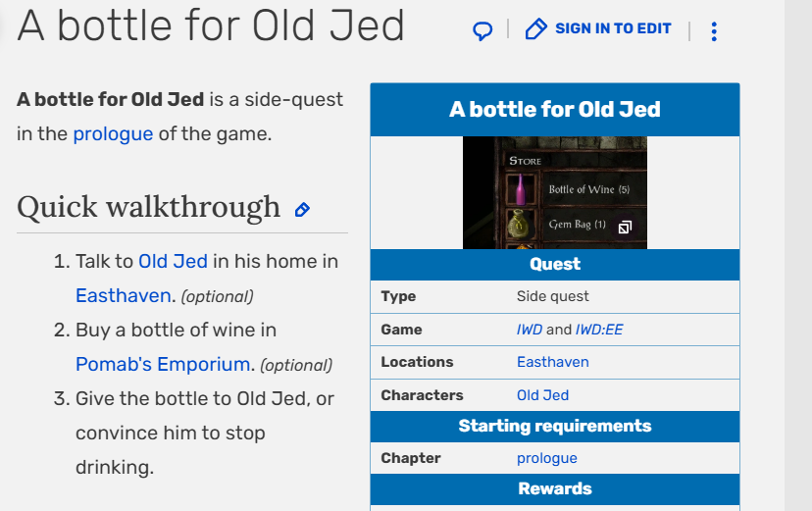Click the IWD game link in infobox
Screen dimensions: 812x511
point(529,330)
